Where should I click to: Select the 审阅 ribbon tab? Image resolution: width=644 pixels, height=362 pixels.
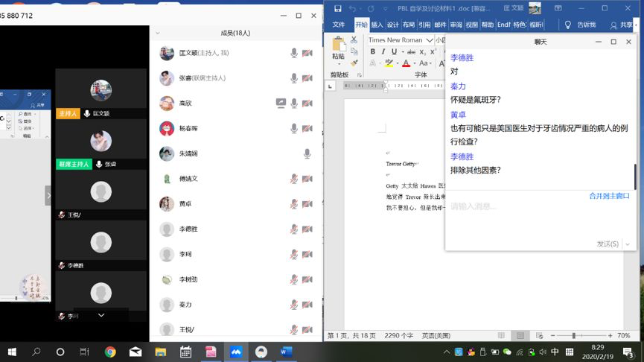(x=456, y=25)
